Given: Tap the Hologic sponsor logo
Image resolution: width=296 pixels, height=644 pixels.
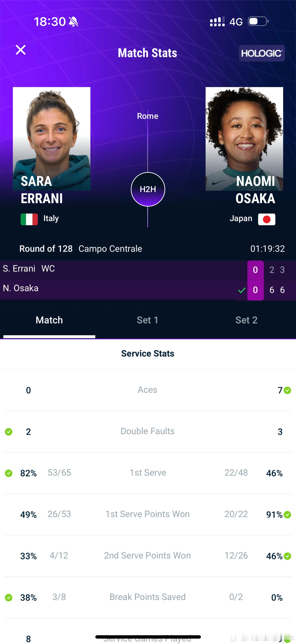Looking at the screenshot, I should click(261, 53).
